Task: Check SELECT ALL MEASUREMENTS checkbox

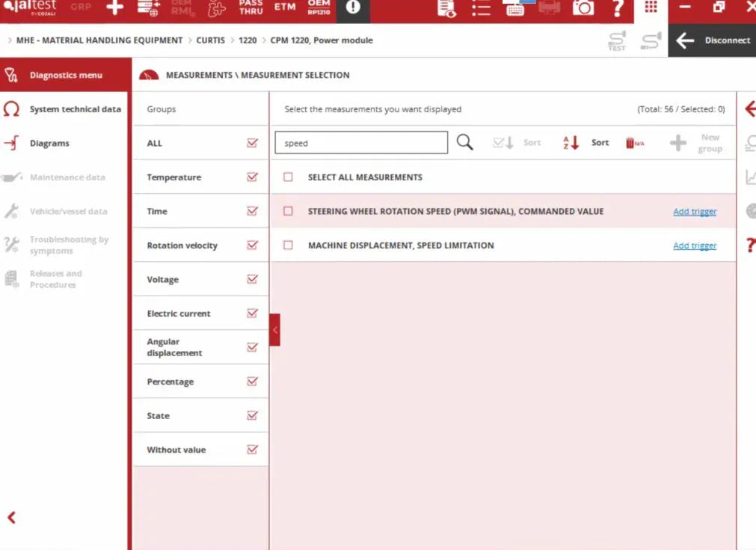Action: tap(288, 177)
